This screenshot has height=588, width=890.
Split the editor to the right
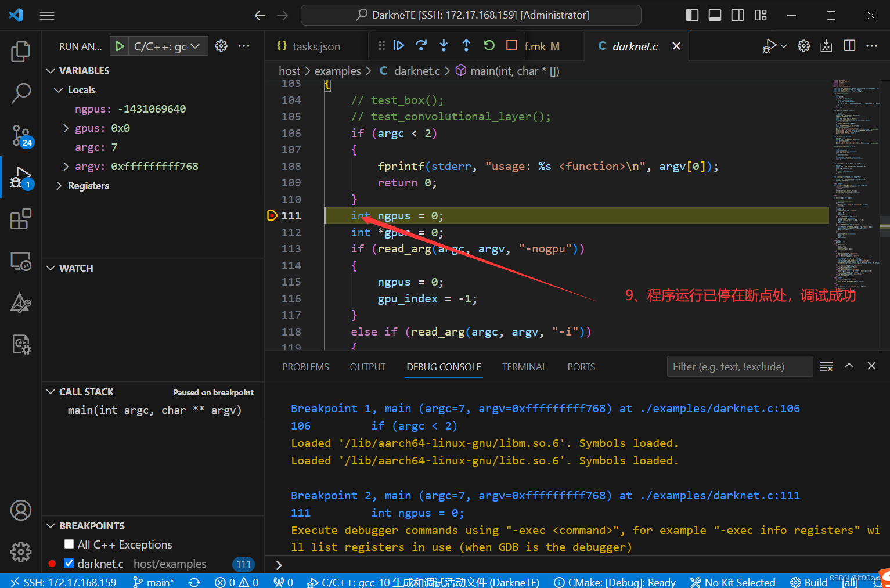tap(849, 45)
